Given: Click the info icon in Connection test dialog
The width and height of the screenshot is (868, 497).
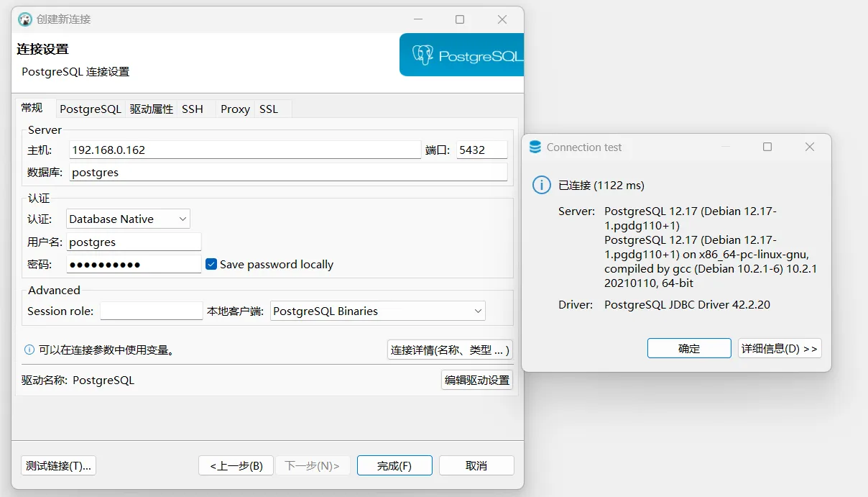Looking at the screenshot, I should coord(540,185).
